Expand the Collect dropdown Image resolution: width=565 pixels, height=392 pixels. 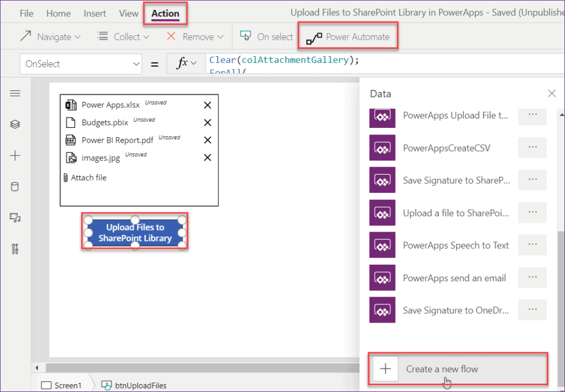pos(146,36)
